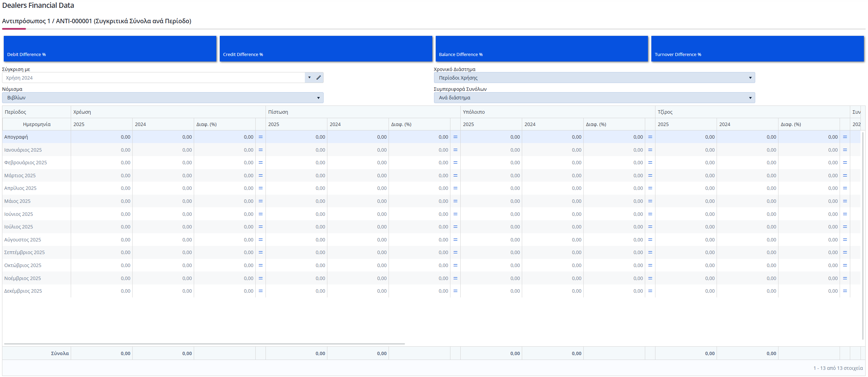
Task: Click the Turnover Difference % tile
Action: (x=757, y=48)
